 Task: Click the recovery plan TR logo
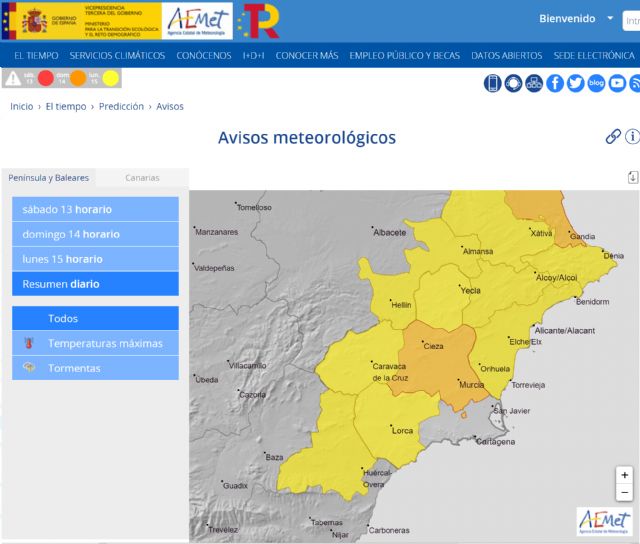tap(258, 21)
